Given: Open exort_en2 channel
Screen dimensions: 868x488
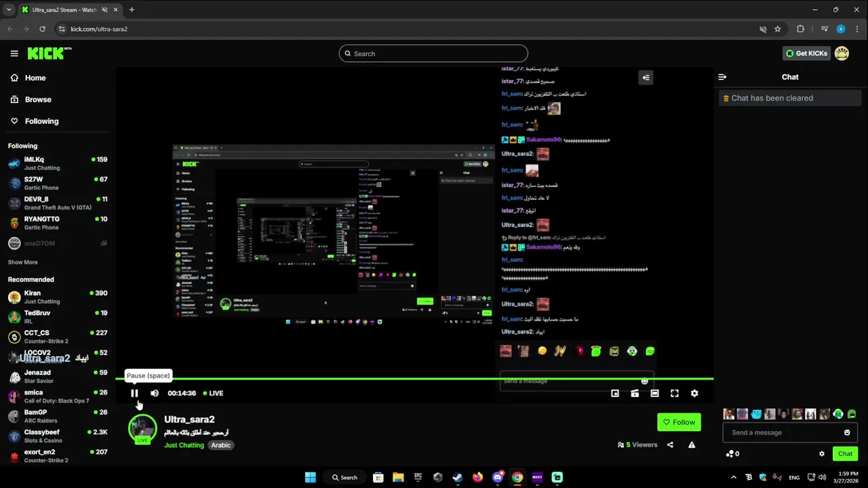Looking at the screenshot, I should 58,455.
